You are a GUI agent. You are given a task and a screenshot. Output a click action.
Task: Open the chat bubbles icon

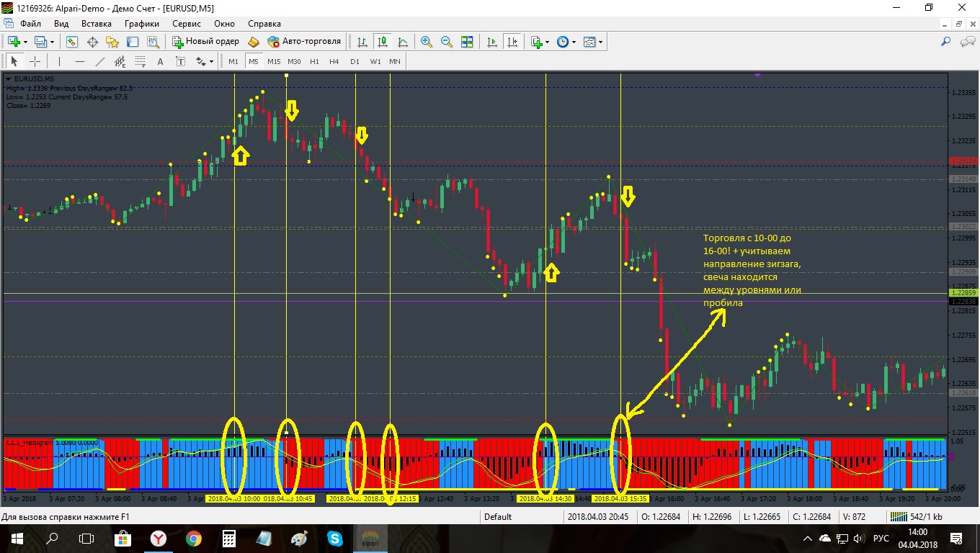coord(967,42)
